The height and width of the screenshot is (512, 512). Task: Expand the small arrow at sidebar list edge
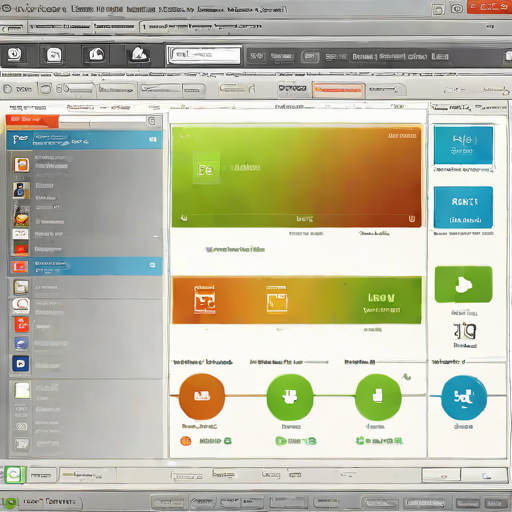click(156, 236)
